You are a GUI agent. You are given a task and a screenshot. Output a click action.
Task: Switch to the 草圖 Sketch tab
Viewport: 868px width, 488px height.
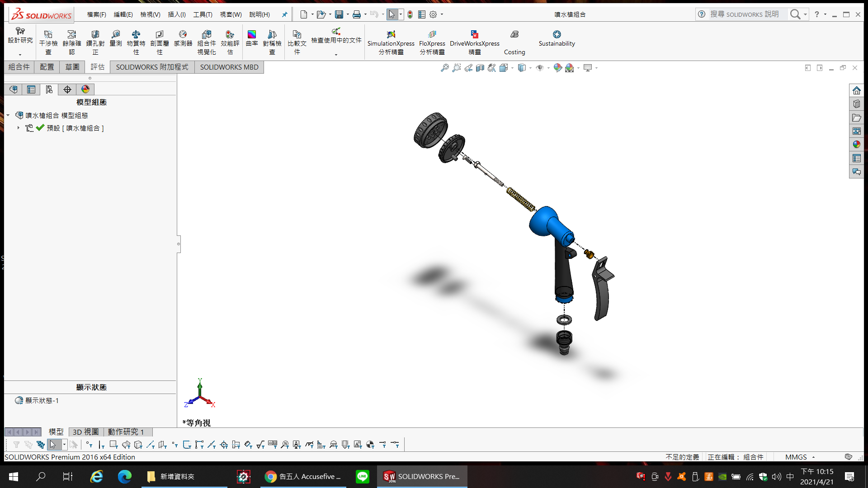click(x=72, y=67)
